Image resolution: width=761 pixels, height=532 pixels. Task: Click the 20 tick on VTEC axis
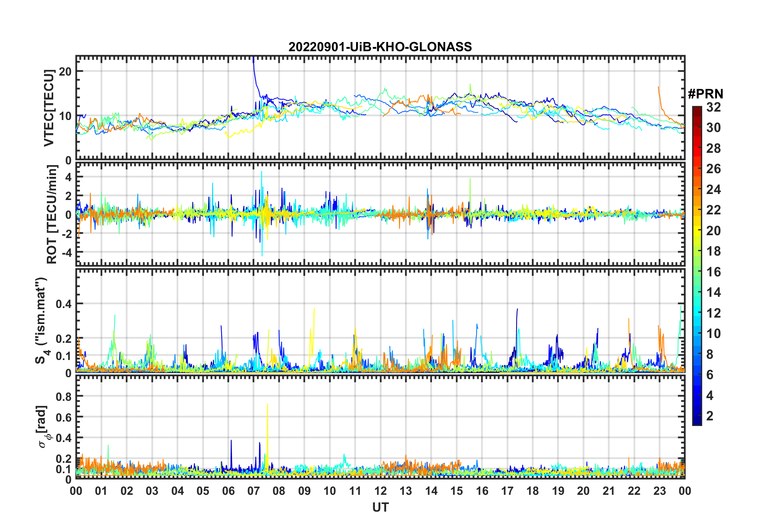[x=65, y=72]
